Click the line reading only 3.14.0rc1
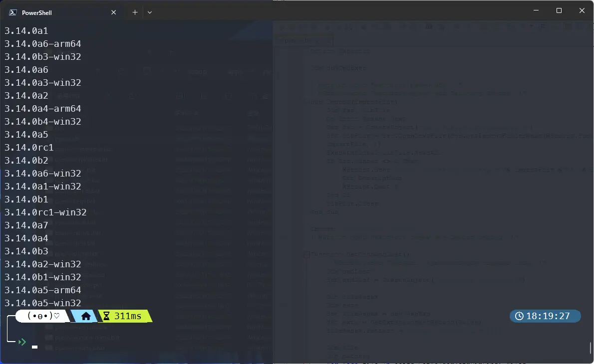594x364 pixels. (x=29, y=147)
